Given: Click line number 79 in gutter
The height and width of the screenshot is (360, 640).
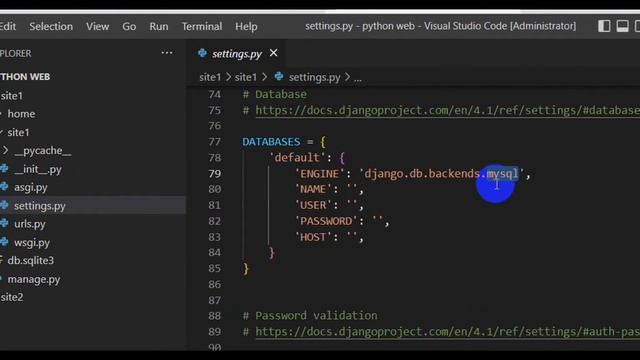Looking at the screenshot, I should pyautogui.click(x=215, y=174).
